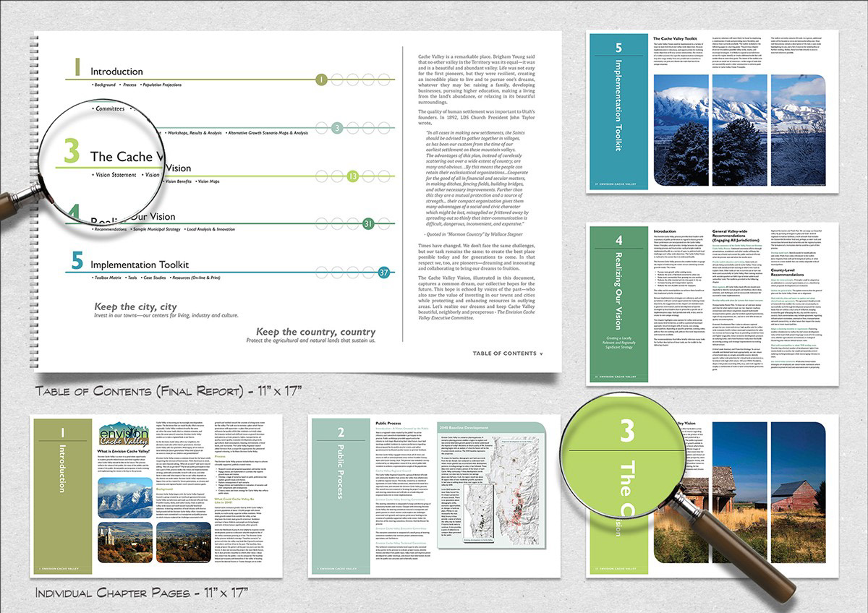Click the olive chapter numeral 1
The width and height of the screenshot is (868, 613).
77,67
